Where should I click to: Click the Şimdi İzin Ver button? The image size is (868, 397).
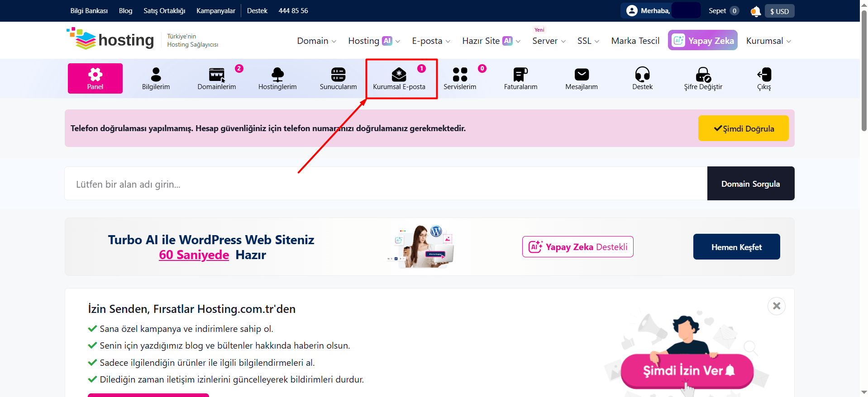687,371
